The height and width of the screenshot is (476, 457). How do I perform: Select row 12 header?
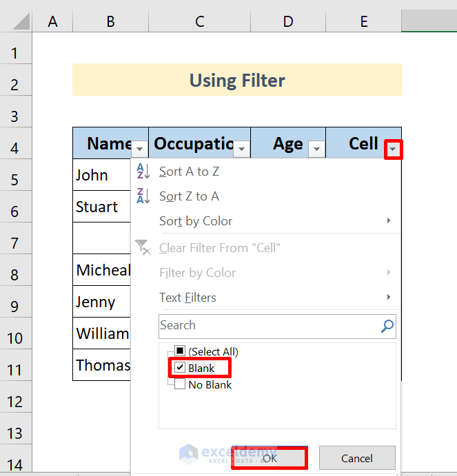click(16, 397)
